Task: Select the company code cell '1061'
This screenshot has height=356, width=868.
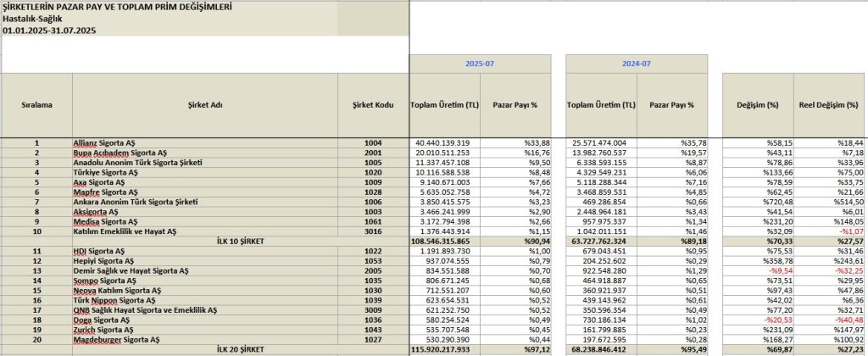Action: tap(373, 221)
